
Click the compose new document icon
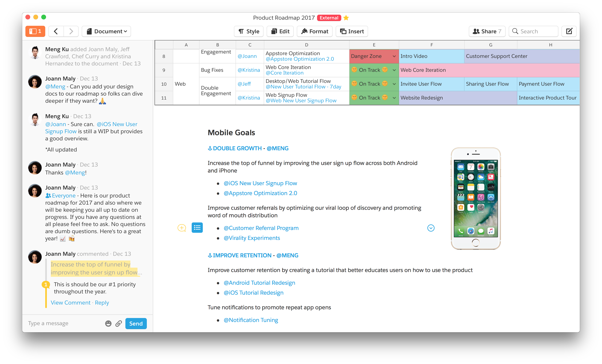pos(569,31)
